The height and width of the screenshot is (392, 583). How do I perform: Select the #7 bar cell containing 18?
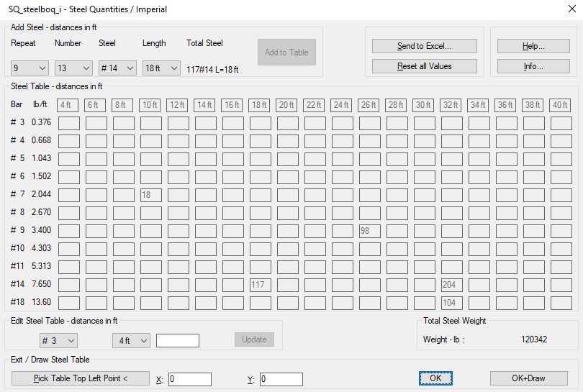(x=150, y=195)
